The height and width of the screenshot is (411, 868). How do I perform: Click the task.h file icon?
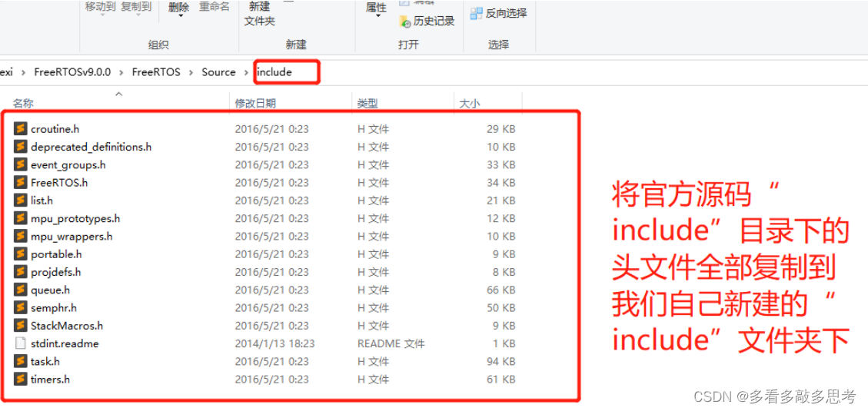coord(21,362)
